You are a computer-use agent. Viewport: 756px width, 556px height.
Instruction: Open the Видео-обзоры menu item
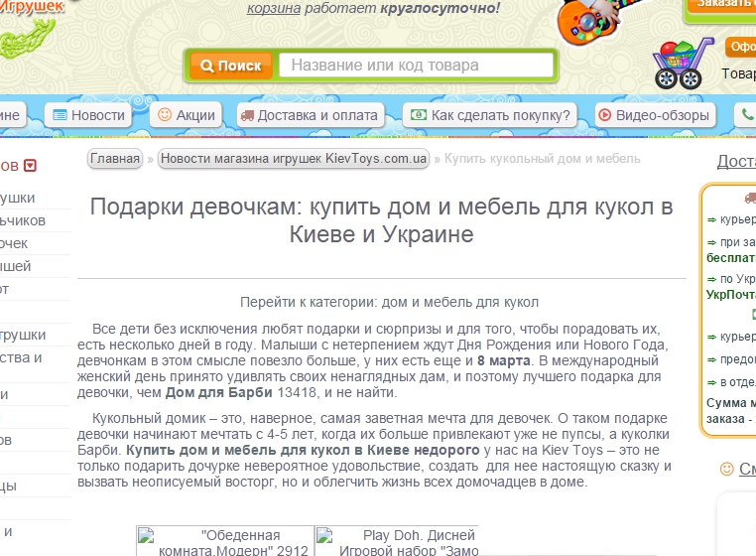[x=655, y=115]
